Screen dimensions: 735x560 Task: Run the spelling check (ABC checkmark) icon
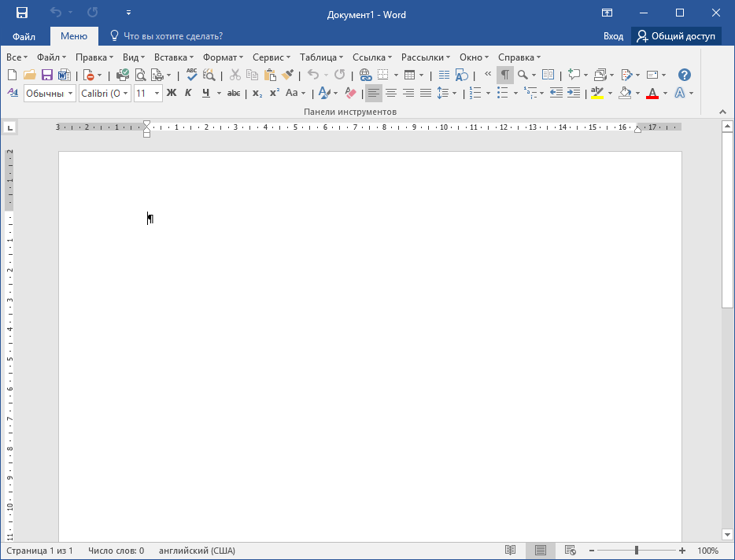tap(191, 75)
